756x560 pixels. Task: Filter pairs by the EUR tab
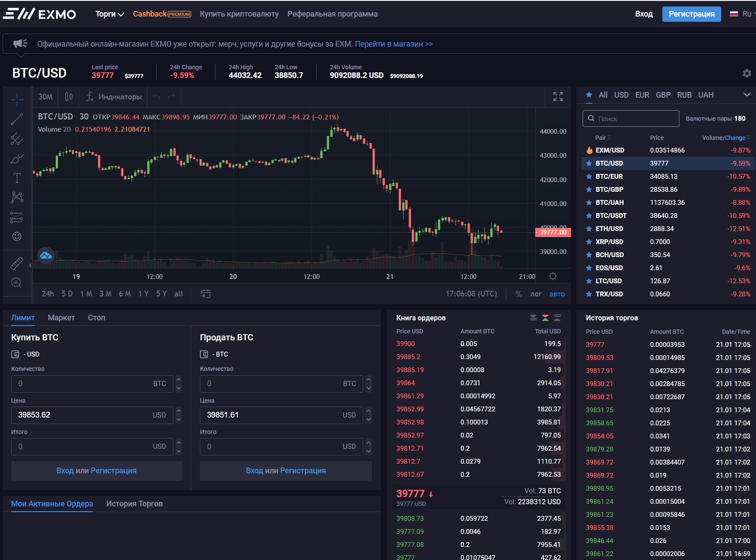pyautogui.click(x=642, y=95)
